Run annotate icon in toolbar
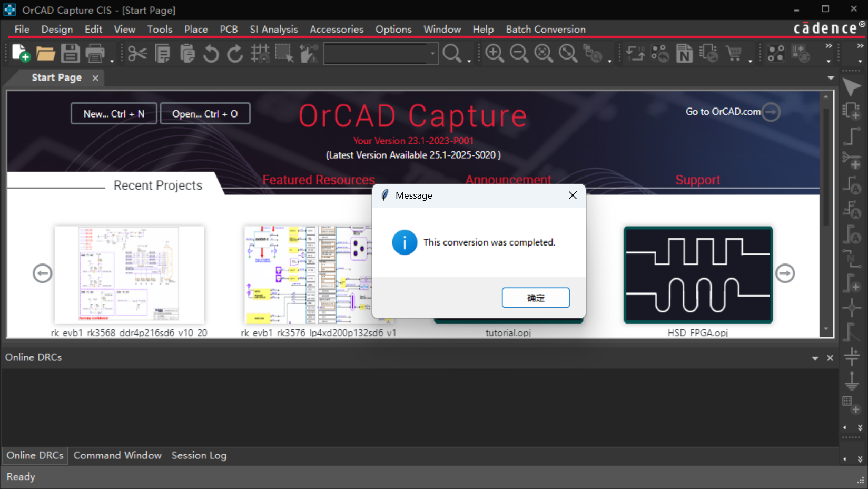 pyautogui.click(x=636, y=53)
